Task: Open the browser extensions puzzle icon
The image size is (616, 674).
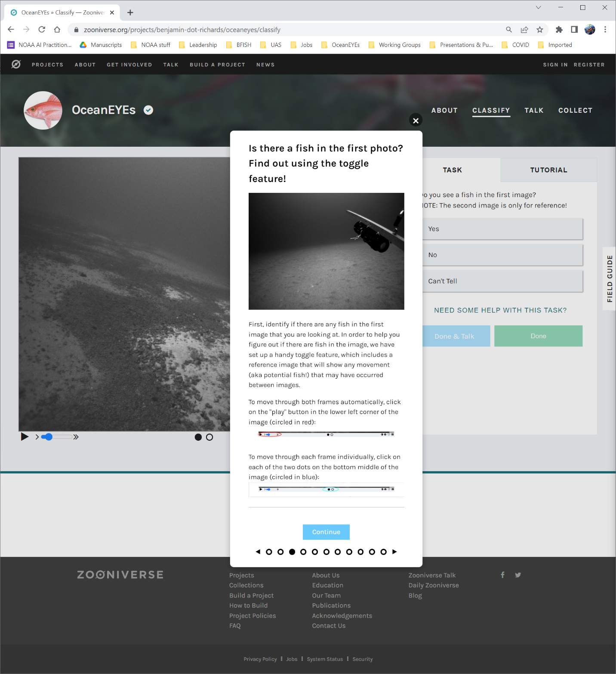Action: pos(559,29)
